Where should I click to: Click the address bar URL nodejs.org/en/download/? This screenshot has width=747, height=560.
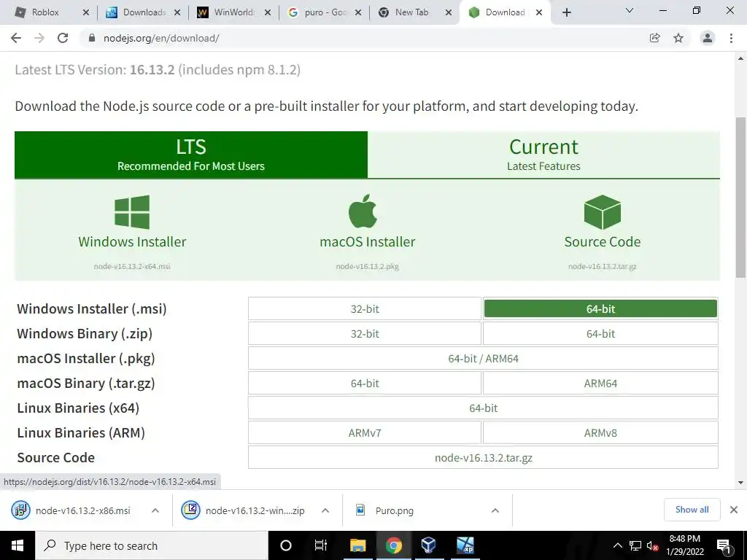(x=161, y=38)
